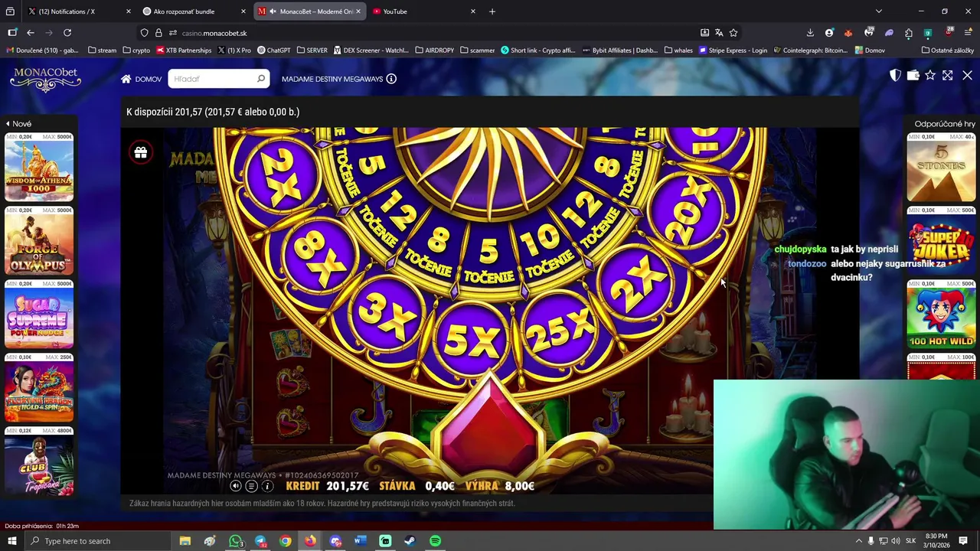Open Word from taskbar
This screenshot has height=551, width=980.
361,541
